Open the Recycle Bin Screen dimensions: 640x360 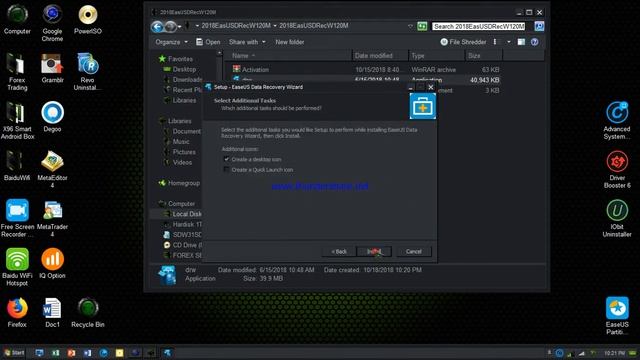coord(88,313)
